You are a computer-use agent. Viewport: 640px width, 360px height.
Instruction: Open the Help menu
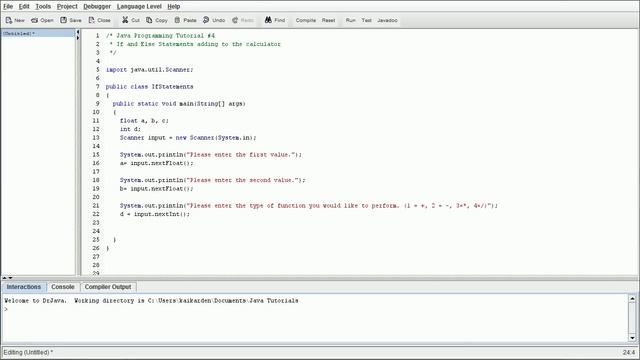173,7
